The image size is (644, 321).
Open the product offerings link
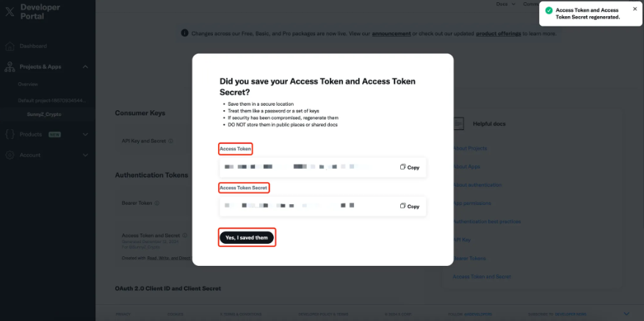tap(499, 34)
